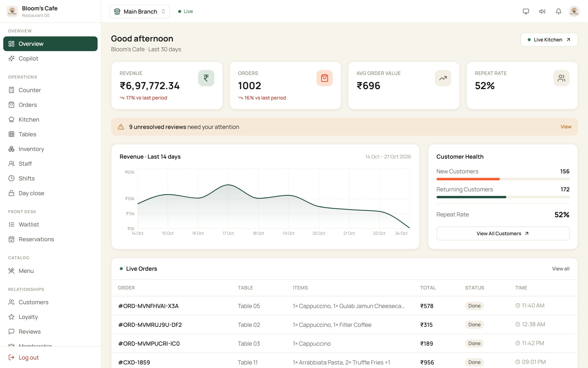
Task: Open Customers page in sidebar
Action: (x=50, y=302)
